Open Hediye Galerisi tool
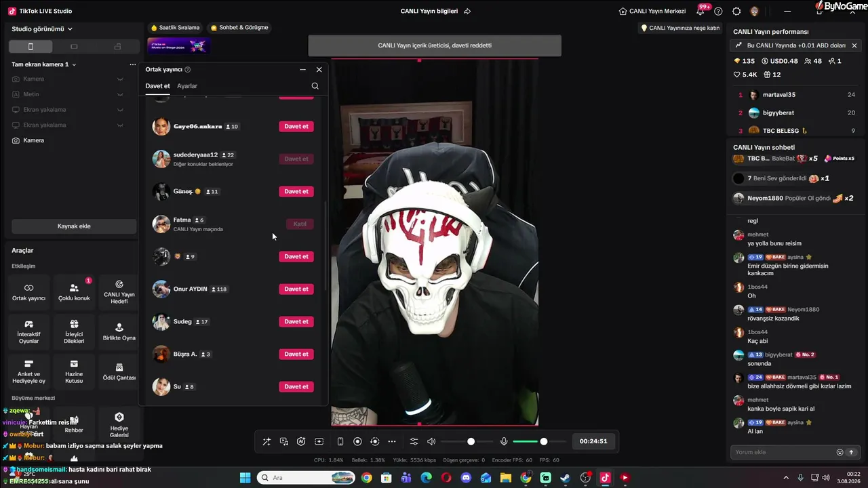This screenshot has width=868, height=488. pyautogui.click(x=119, y=425)
